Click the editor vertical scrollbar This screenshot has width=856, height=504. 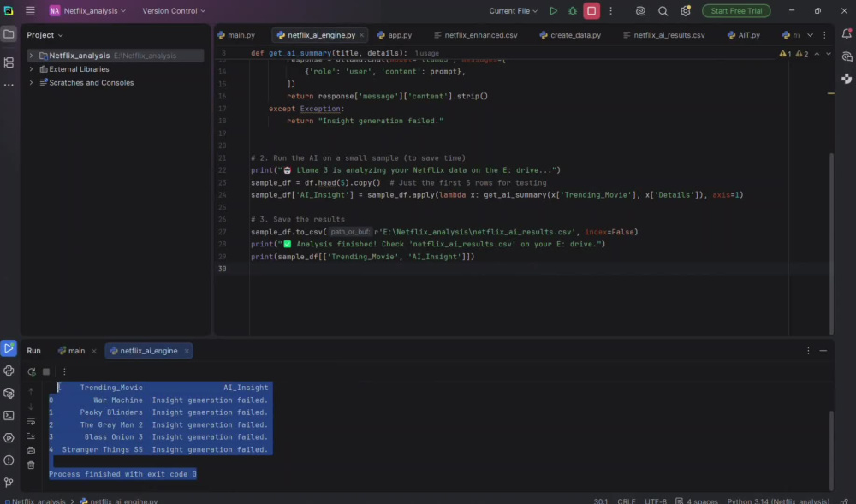pos(831,243)
